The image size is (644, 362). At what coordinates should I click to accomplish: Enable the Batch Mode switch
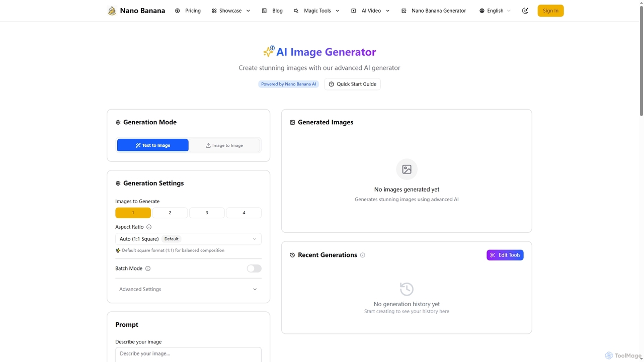pyautogui.click(x=254, y=268)
